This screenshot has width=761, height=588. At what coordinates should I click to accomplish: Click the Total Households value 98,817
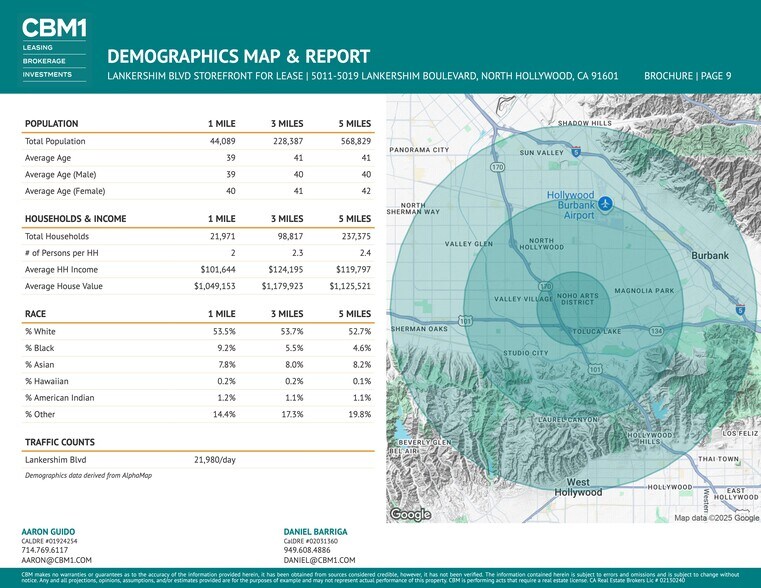pos(290,236)
